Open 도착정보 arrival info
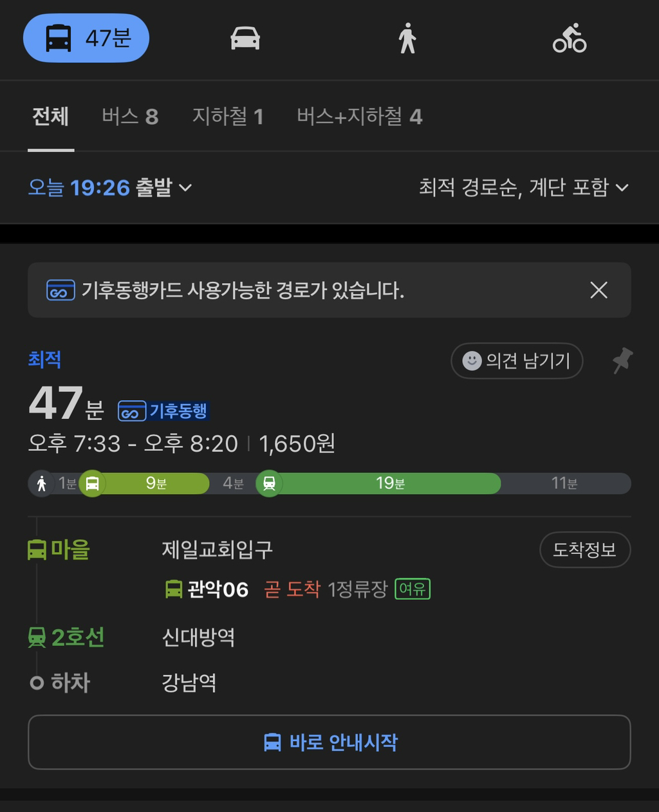659x812 pixels. click(584, 549)
